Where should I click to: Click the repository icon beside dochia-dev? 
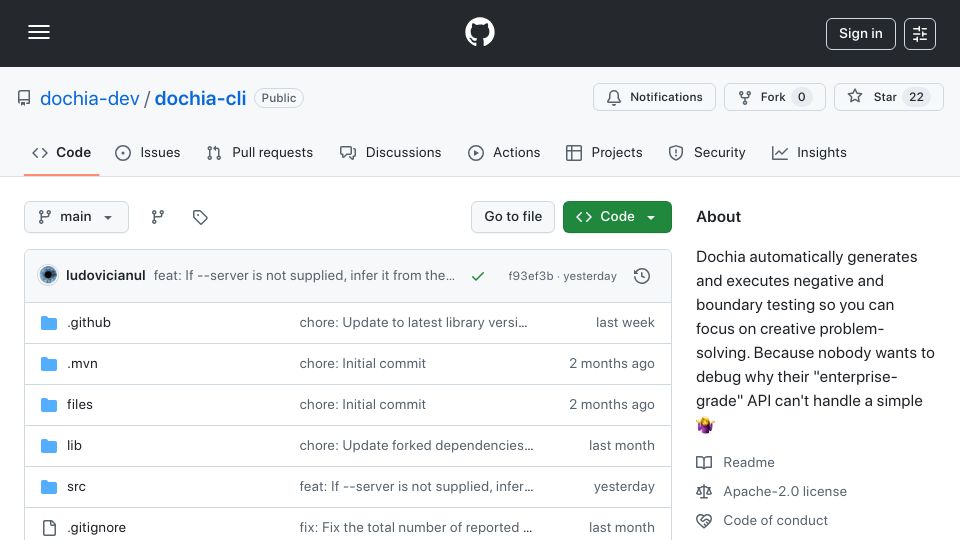pyautogui.click(x=24, y=98)
